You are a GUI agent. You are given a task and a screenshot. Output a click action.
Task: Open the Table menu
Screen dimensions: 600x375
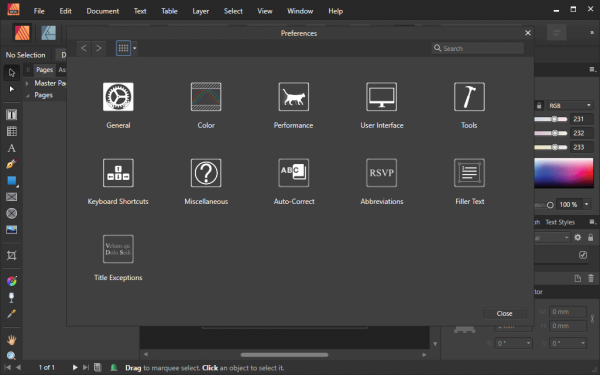(169, 11)
